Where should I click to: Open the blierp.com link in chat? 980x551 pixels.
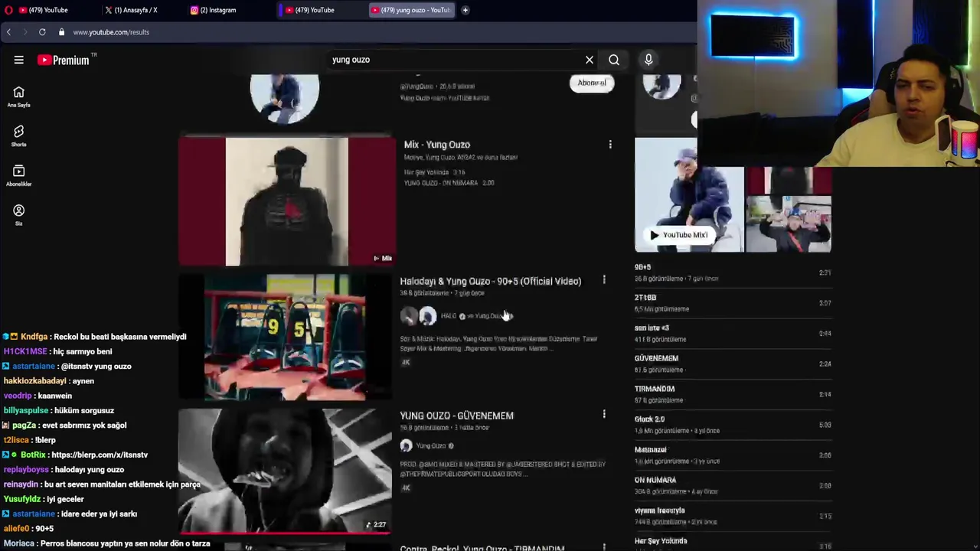(100, 455)
